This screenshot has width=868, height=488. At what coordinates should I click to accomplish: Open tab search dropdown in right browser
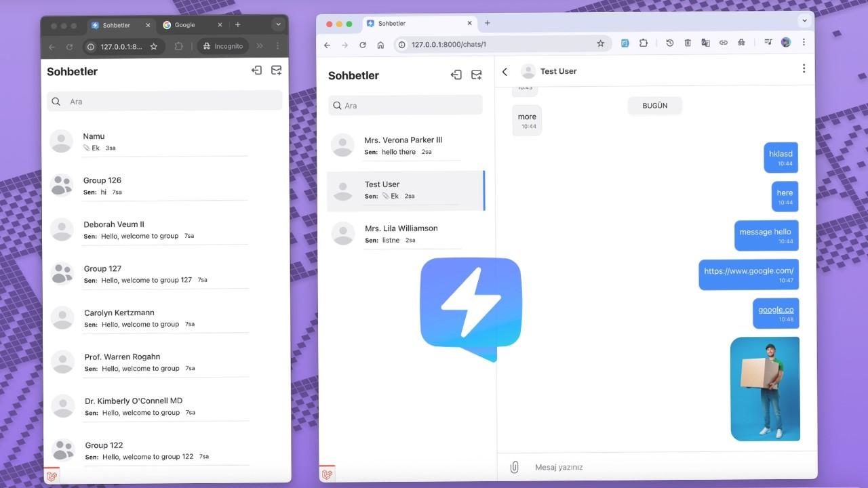click(x=805, y=20)
